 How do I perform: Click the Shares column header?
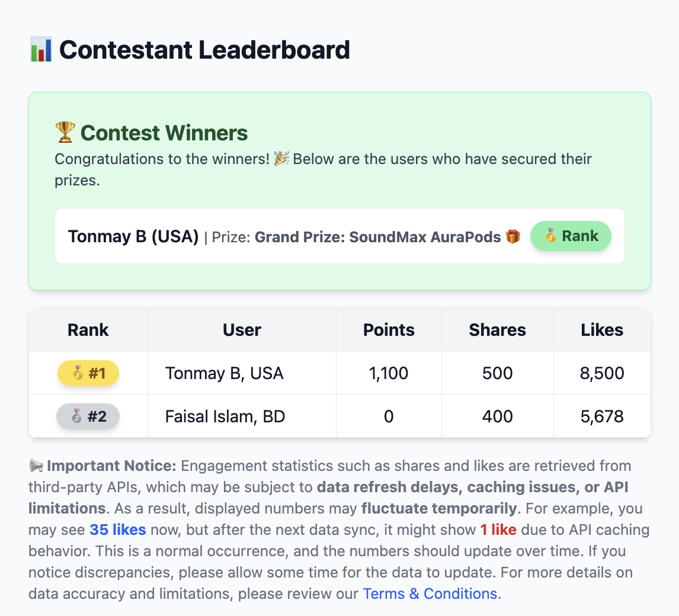(497, 330)
